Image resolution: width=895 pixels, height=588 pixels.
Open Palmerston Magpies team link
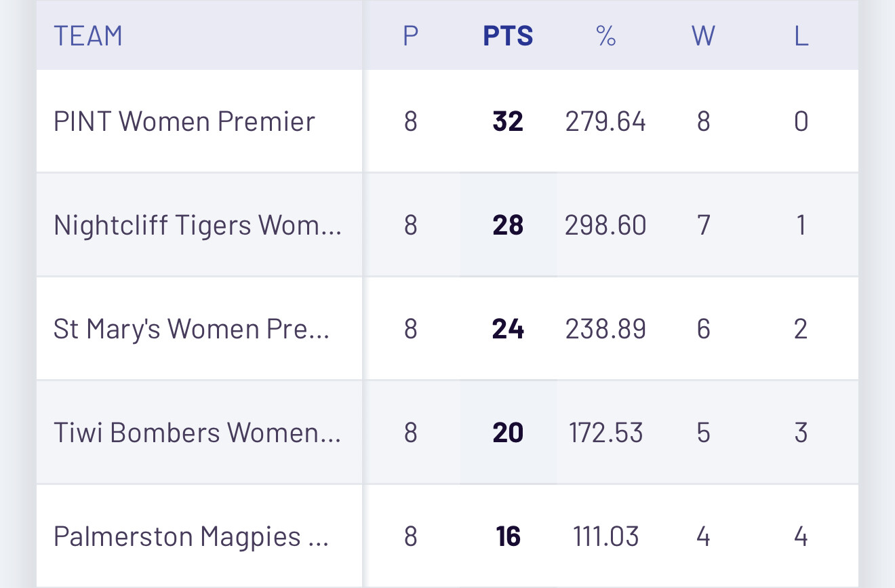[191, 536]
